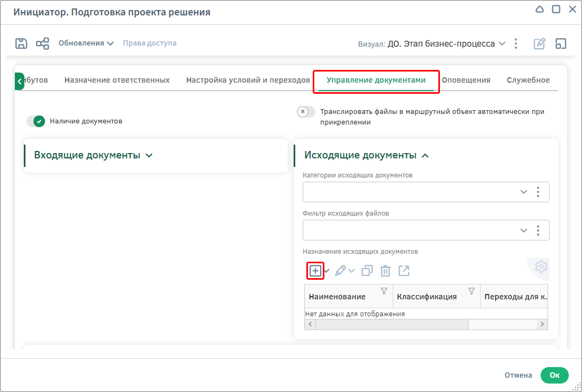Open the Обновления dropdown menu
This screenshot has height=392, width=582.
click(x=86, y=43)
